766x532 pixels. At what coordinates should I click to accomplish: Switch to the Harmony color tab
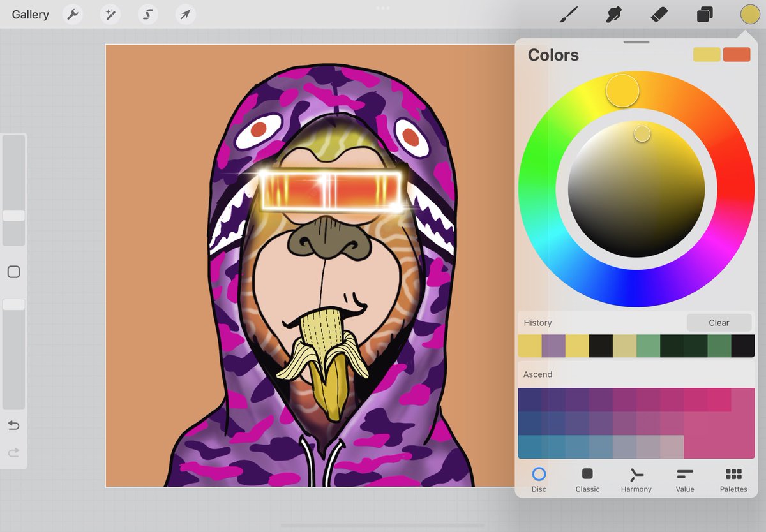click(636, 480)
